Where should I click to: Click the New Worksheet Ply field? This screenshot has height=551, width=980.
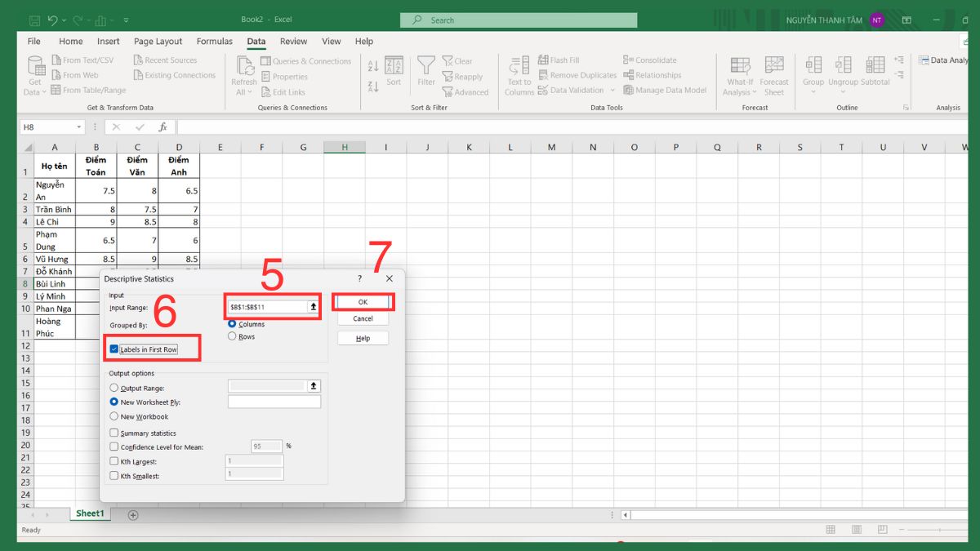[274, 402]
